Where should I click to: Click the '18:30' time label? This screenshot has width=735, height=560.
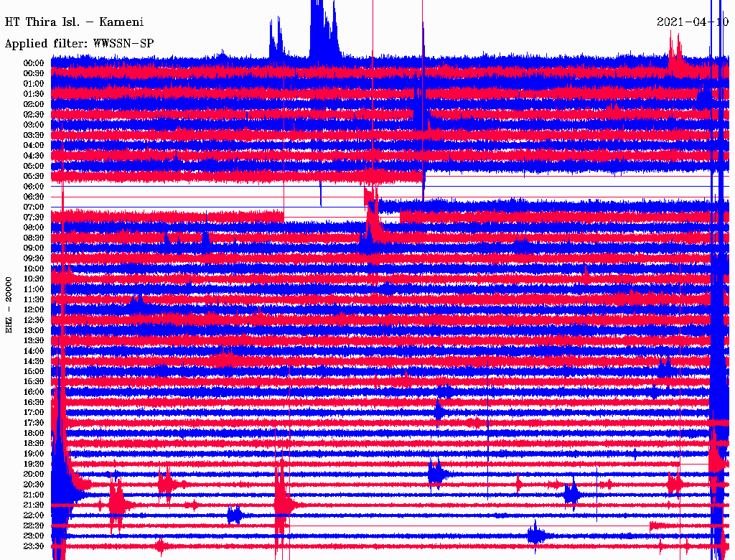(x=34, y=443)
